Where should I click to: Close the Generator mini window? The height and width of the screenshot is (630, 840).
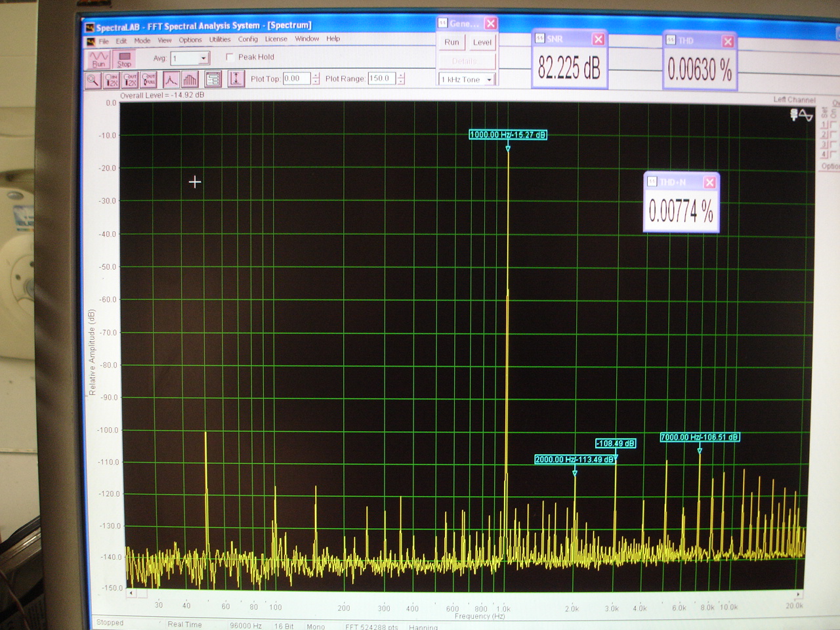(x=491, y=24)
